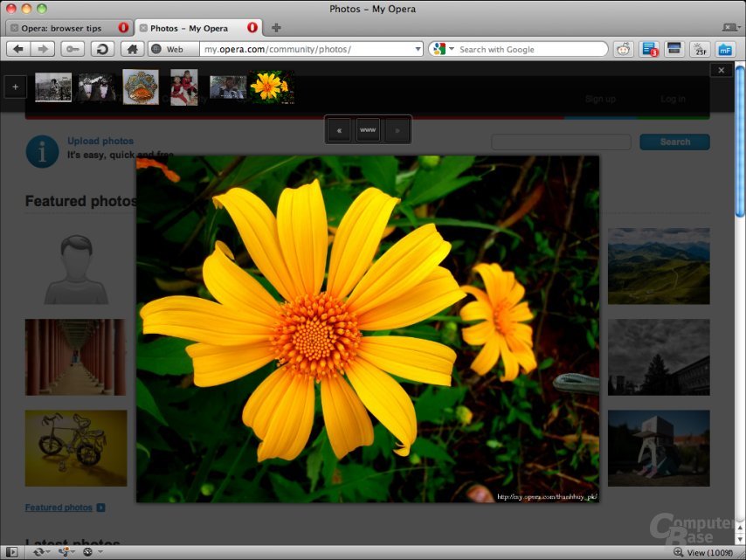Open the mF extension button
Image resolution: width=746 pixels, height=560 pixels.
[725, 49]
